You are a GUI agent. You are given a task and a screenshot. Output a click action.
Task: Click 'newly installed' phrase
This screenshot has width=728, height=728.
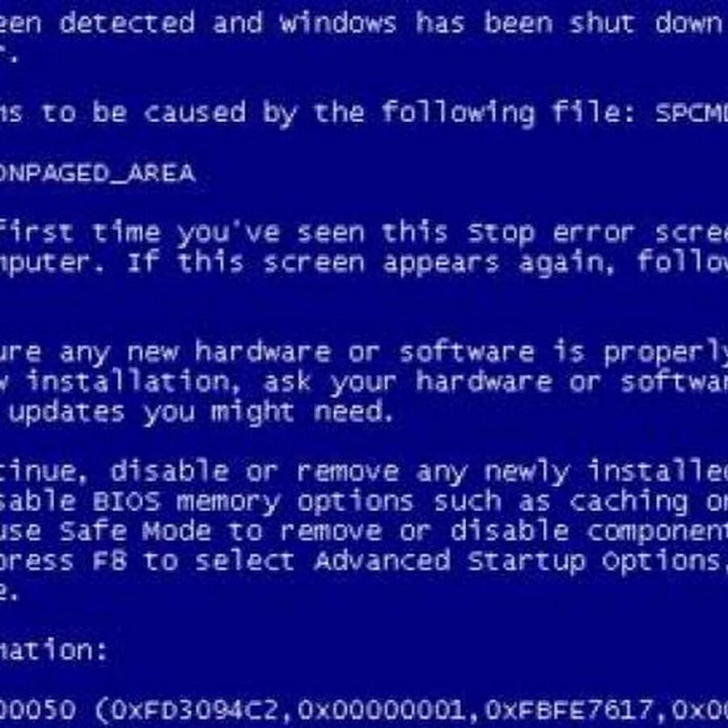606,472
